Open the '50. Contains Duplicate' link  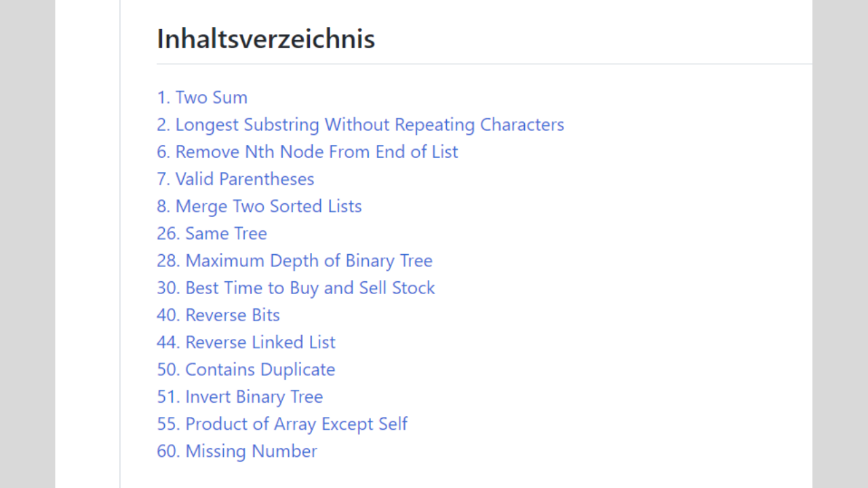[245, 369]
